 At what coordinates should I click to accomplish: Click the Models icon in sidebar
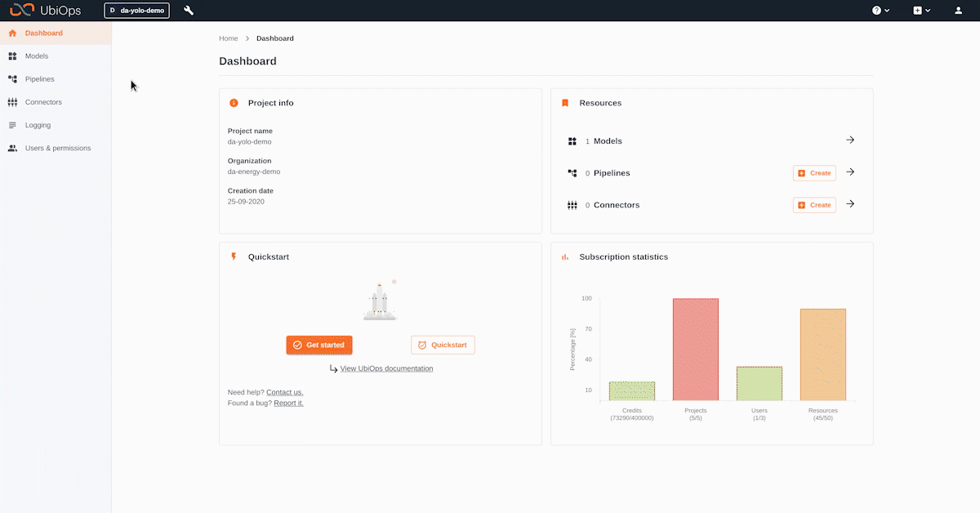(12, 56)
